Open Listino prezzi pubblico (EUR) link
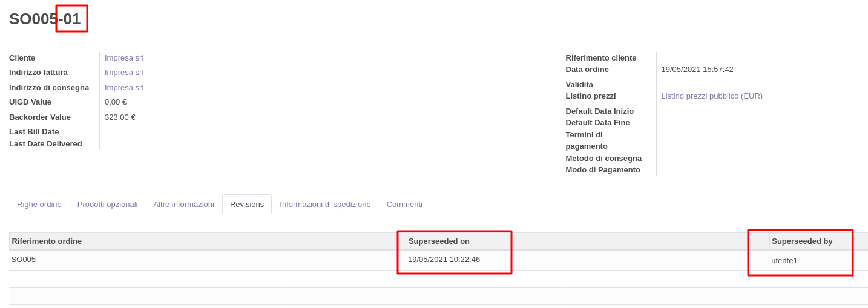Viewport: 868px width, 308px height. tap(712, 96)
